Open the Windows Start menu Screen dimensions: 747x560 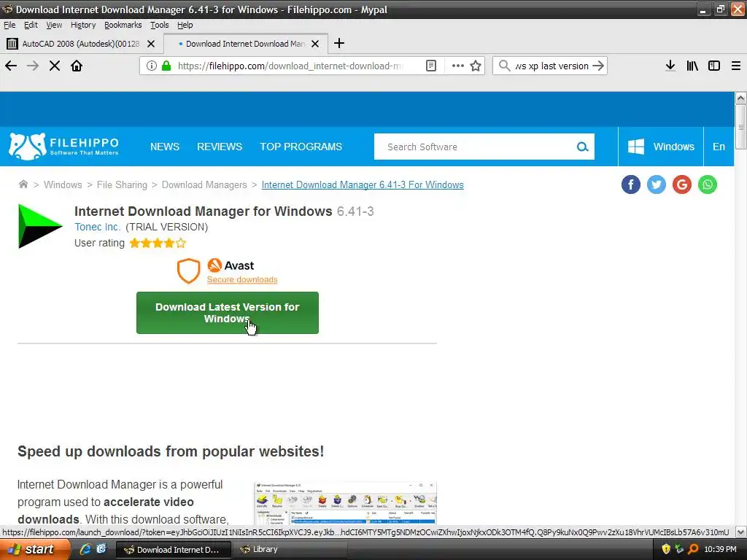coord(34,549)
